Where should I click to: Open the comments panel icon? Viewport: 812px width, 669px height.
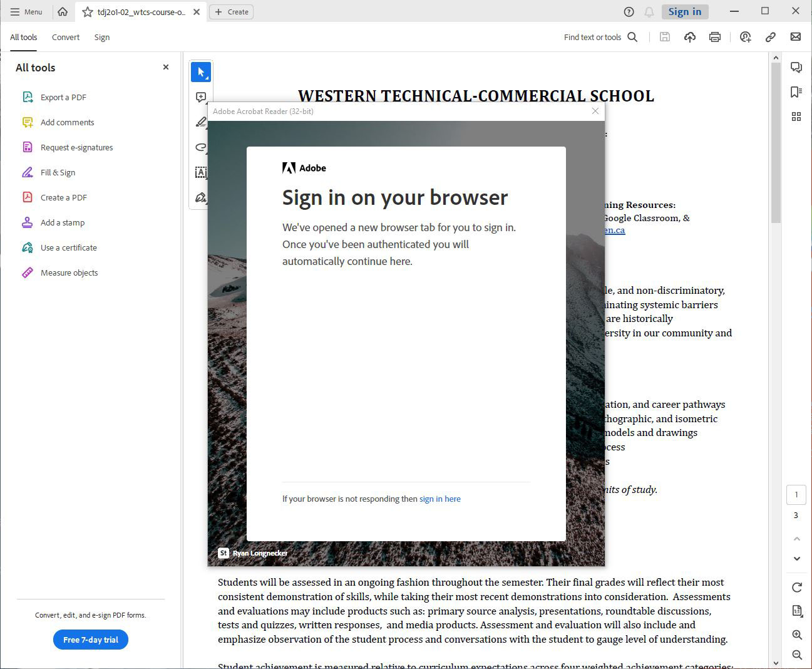796,68
